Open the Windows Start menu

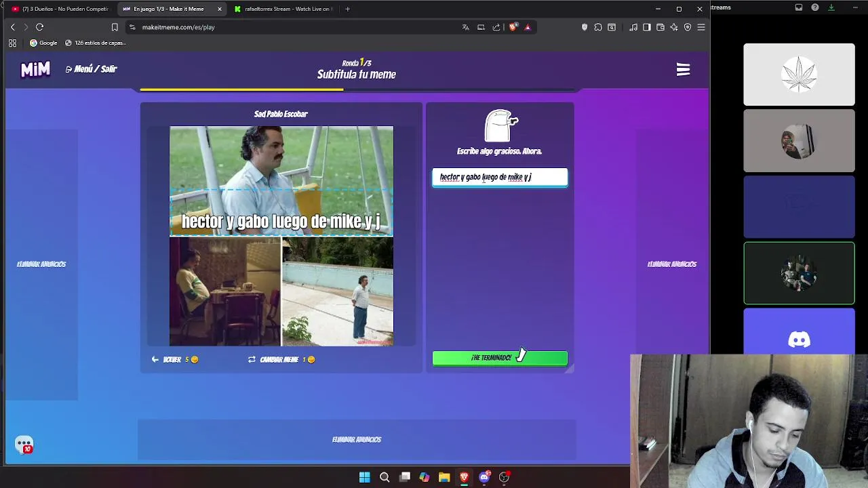pos(365,477)
